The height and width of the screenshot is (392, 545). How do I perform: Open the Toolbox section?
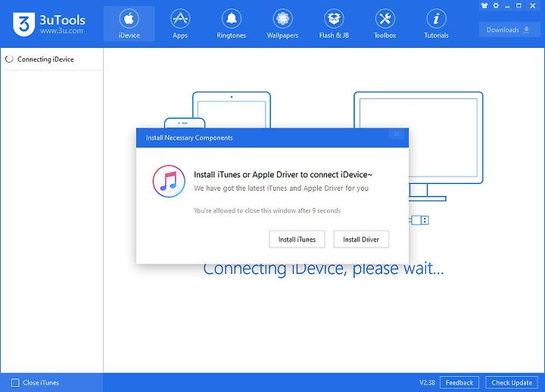pos(385,23)
